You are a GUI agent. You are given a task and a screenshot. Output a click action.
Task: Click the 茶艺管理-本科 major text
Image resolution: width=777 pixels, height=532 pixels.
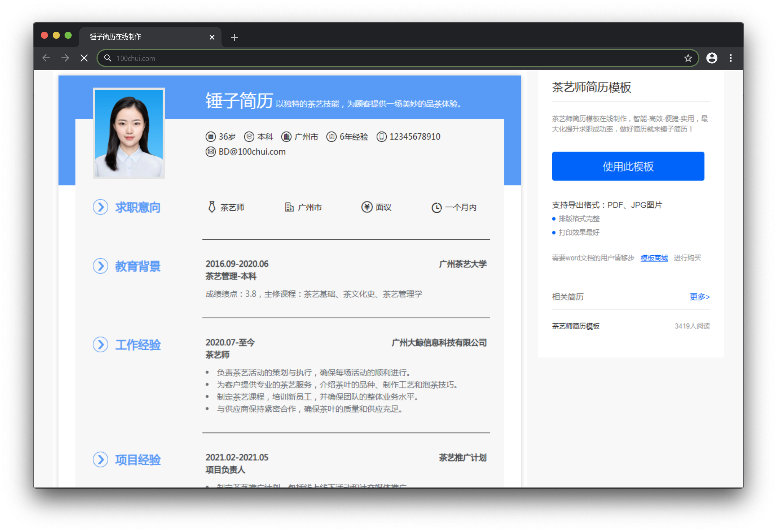coord(231,276)
